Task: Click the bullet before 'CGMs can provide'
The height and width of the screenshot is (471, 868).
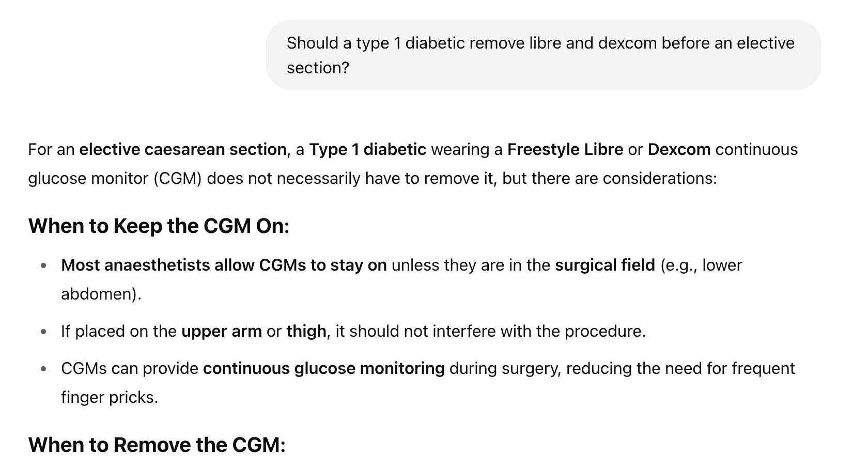Action: click(44, 369)
